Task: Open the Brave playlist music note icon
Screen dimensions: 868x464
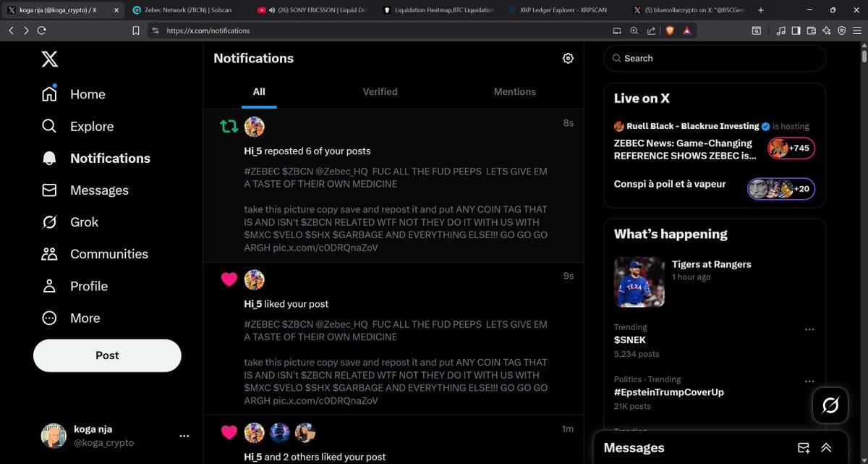Action: (780, 31)
